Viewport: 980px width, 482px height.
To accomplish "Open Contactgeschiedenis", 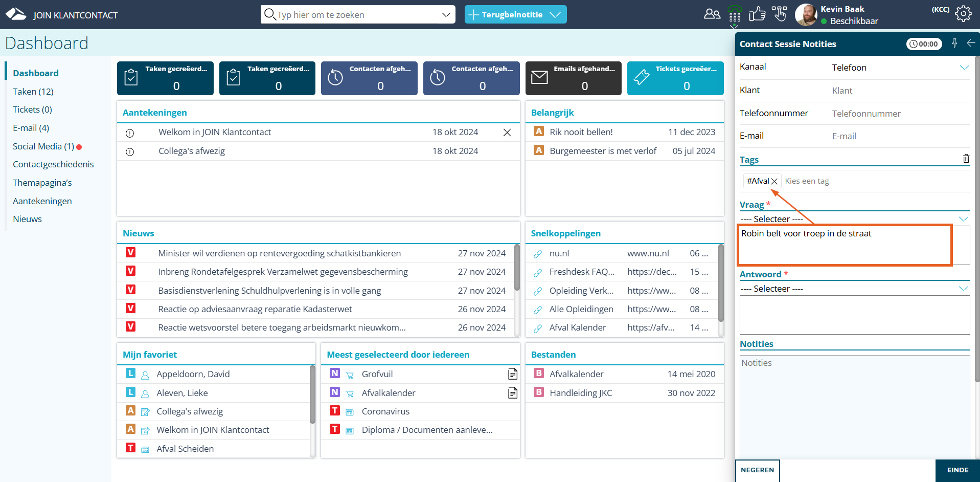I will (53, 164).
